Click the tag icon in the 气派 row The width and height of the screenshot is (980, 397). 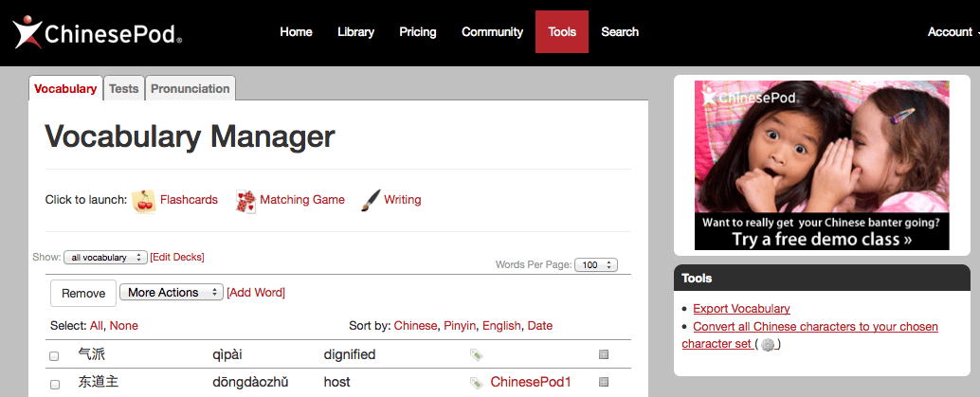(476, 355)
